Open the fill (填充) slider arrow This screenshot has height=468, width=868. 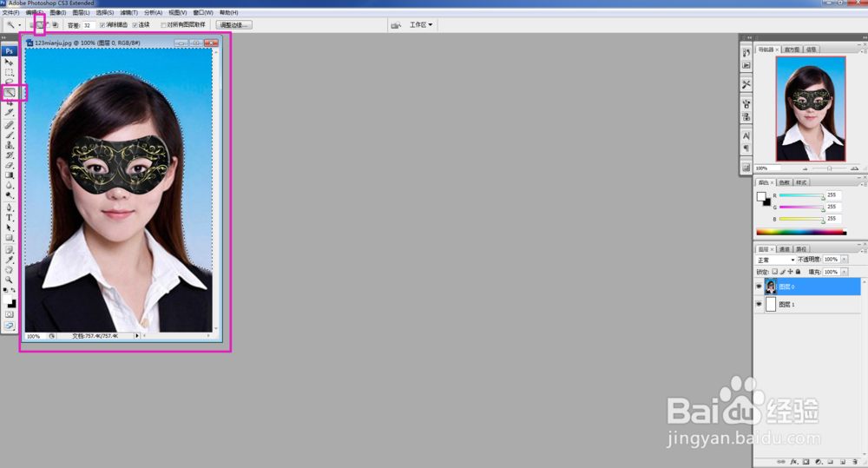pos(845,272)
